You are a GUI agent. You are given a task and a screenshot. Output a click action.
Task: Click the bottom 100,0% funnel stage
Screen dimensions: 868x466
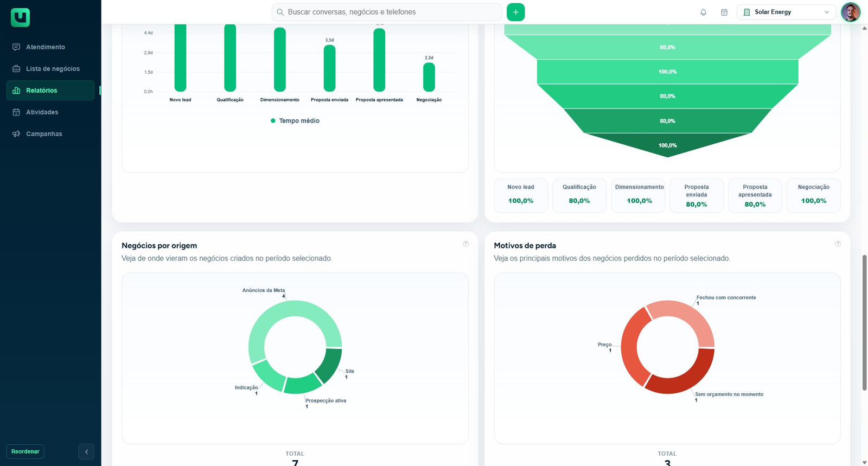(668, 145)
